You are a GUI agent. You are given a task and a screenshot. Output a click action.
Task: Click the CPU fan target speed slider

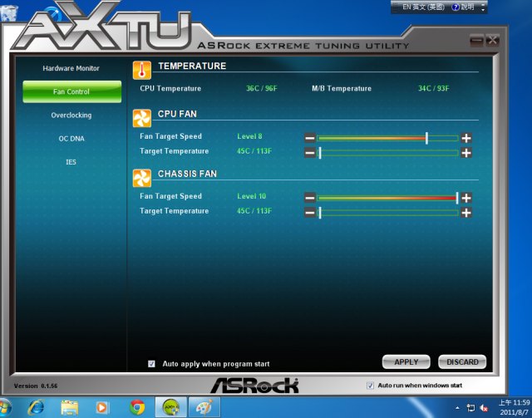(x=387, y=138)
